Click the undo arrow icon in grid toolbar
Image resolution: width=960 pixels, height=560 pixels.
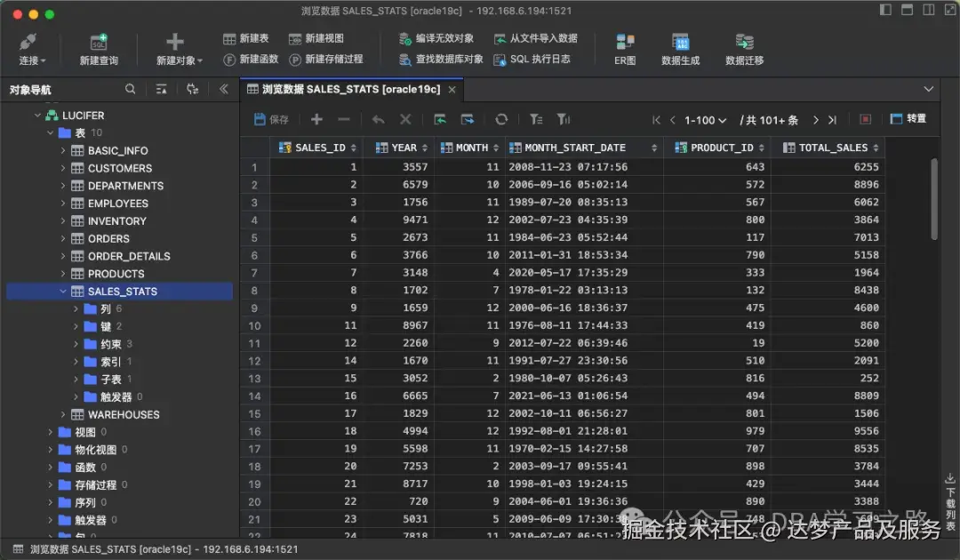click(379, 119)
